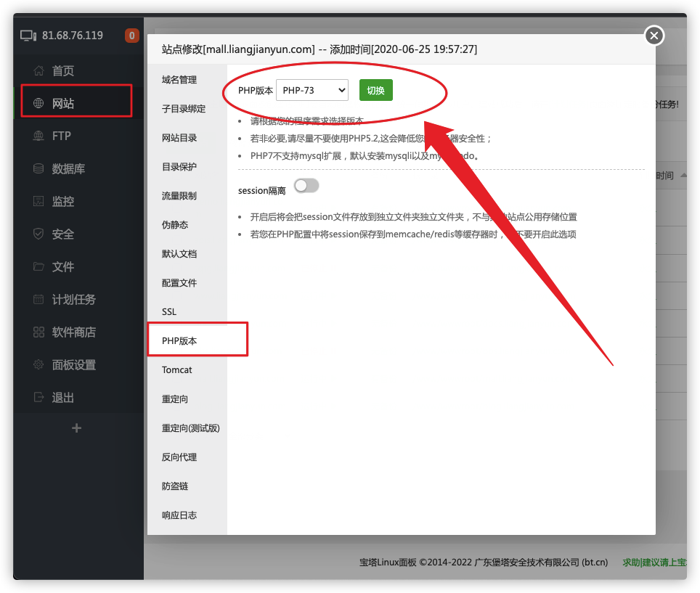Click the grid icon beside 软件商店
700x593 pixels.
pos(38,332)
